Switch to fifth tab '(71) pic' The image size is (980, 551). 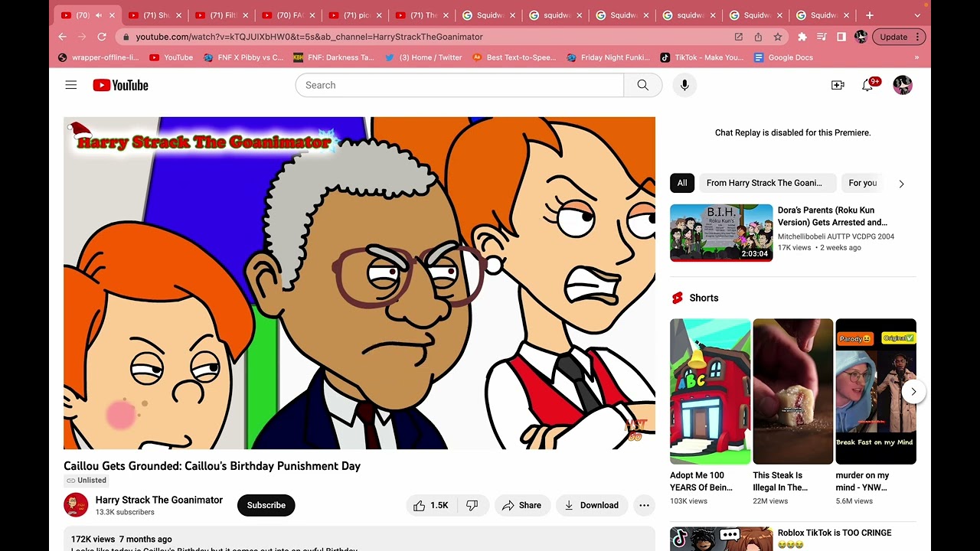click(357, 15)
